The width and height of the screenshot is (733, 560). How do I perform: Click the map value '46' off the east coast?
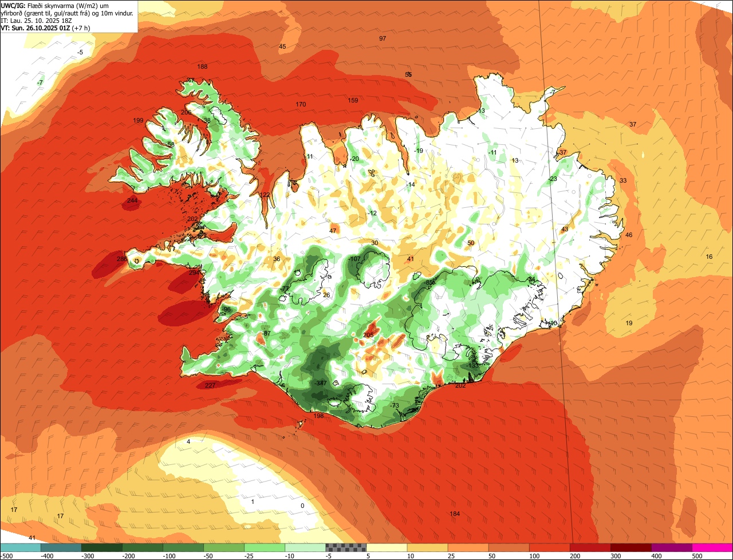coord(629,235)
